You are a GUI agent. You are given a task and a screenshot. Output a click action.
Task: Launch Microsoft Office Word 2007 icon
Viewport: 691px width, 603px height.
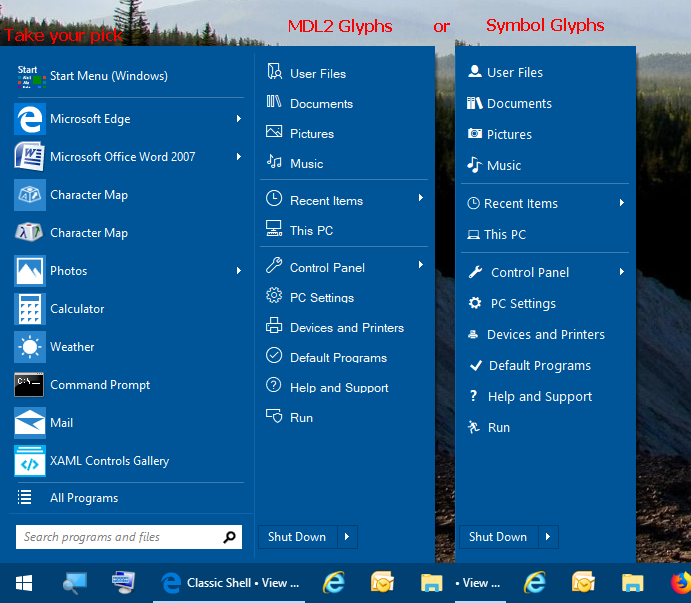click(x=30, y=156)
